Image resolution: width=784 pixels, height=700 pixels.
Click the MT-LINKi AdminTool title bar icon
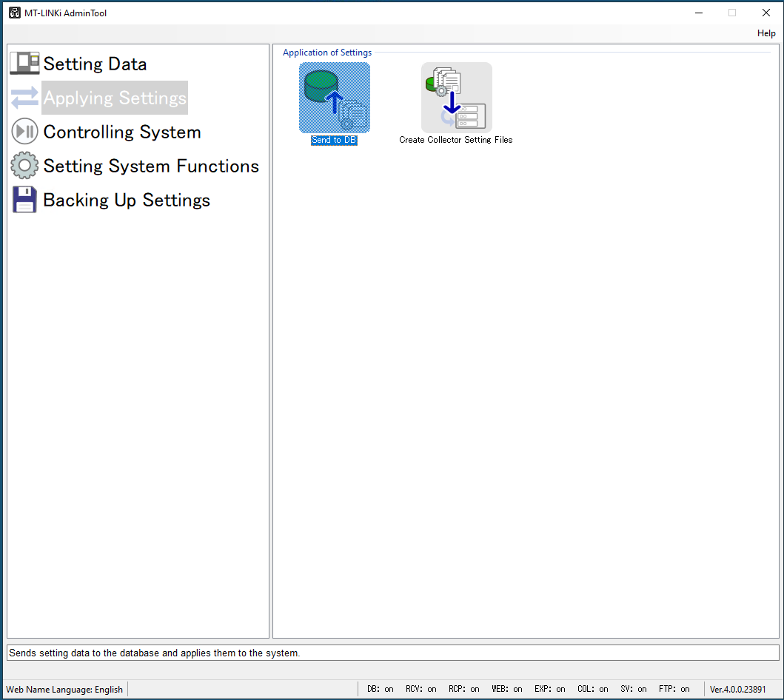coord(15,13)
